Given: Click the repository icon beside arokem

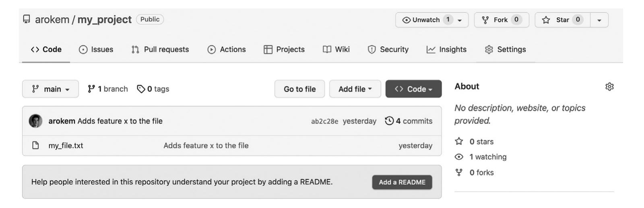Looking at the screenshot, I should tap(27, 19).
